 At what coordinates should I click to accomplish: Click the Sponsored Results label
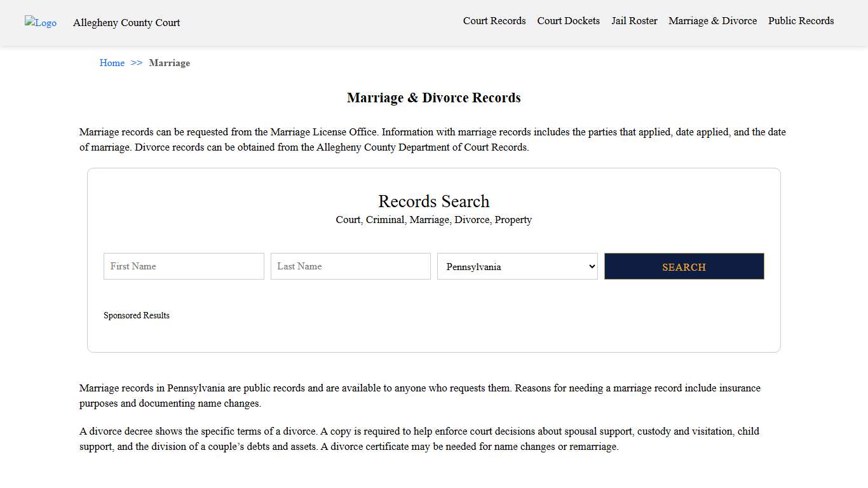click(137, 315)
